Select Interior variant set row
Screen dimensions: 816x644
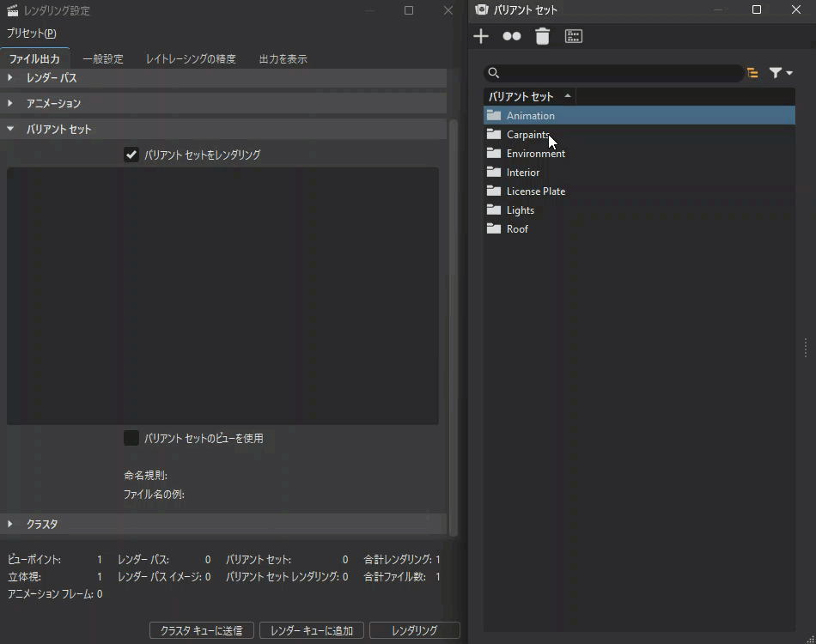point(639,172)
